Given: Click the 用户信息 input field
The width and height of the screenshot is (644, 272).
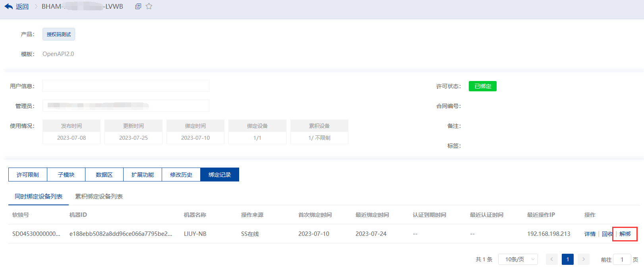Looking at the screenshot, I should [126, 86].
